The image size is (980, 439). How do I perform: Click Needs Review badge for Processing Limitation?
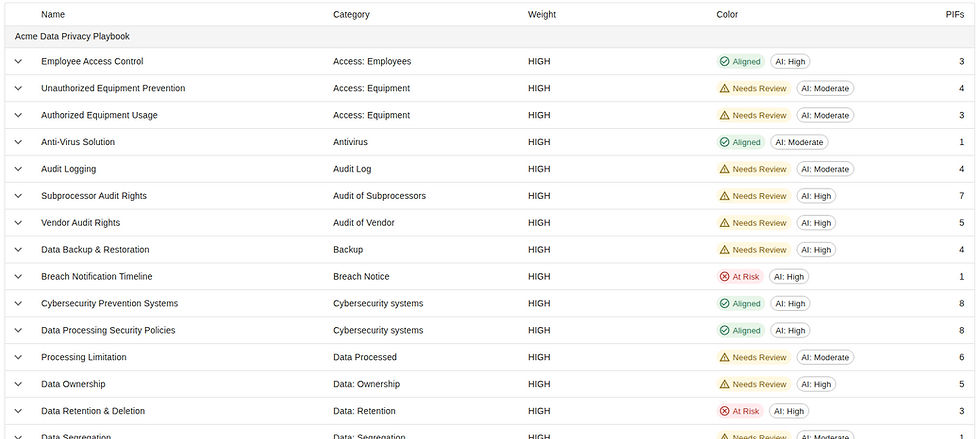[x=754, y=357]
